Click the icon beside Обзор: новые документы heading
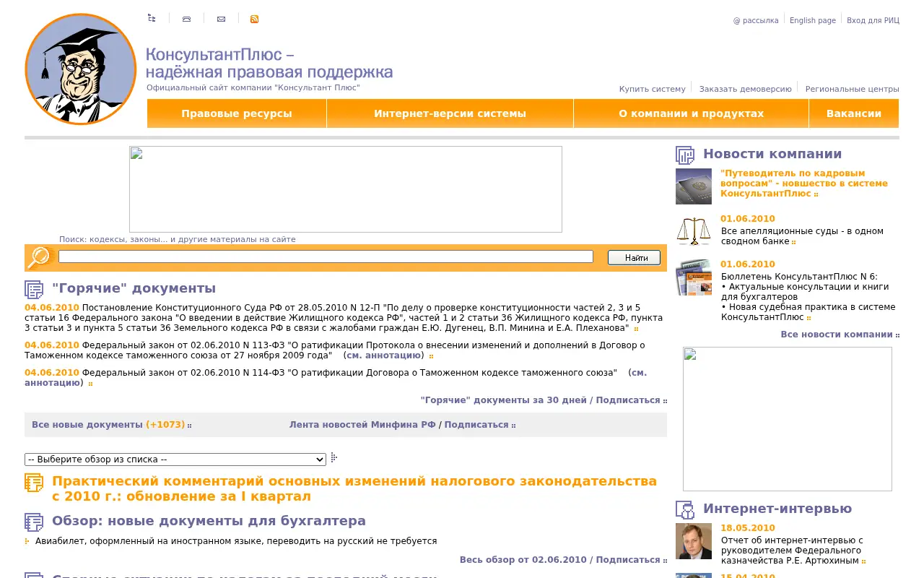Viewport: 924px width, 578px height. pos(34,522)
